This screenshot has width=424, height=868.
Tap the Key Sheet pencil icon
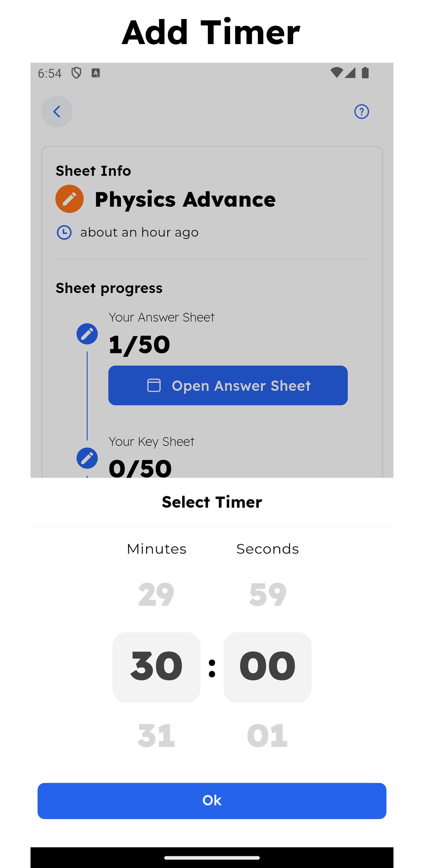[87, 458]
